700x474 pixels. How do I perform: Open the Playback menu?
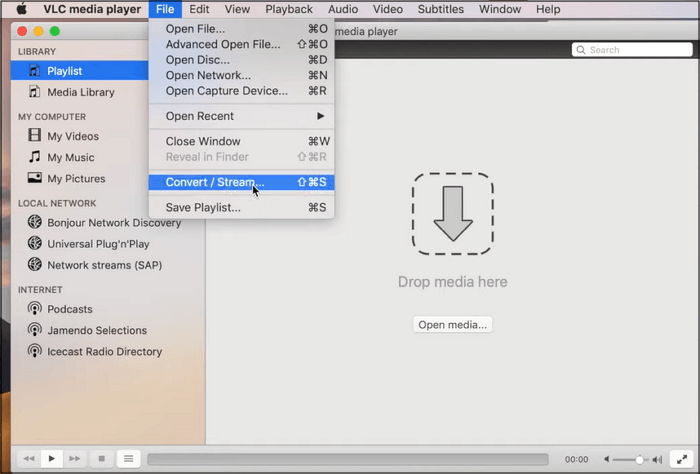pyautogui.click(x=289, y=9)
